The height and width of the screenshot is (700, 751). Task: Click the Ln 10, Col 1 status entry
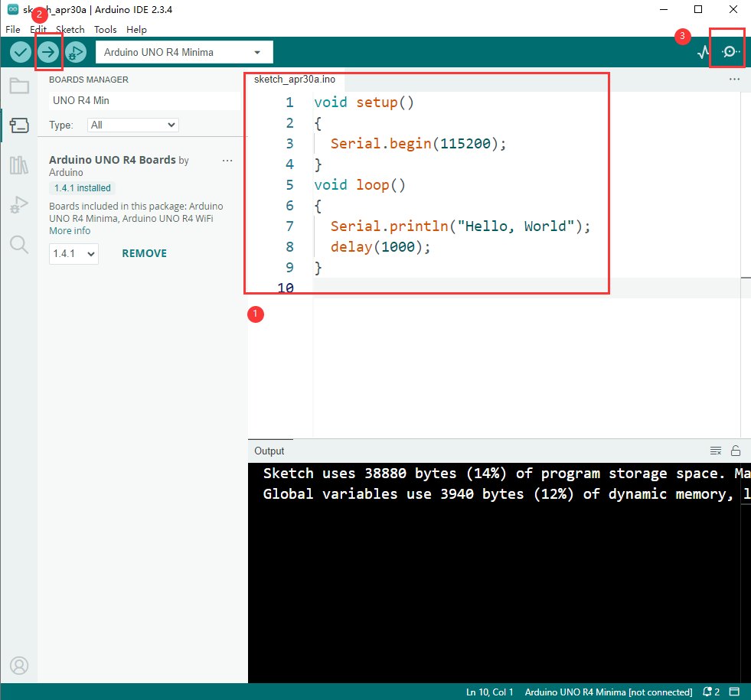click(x=489, y=692)
